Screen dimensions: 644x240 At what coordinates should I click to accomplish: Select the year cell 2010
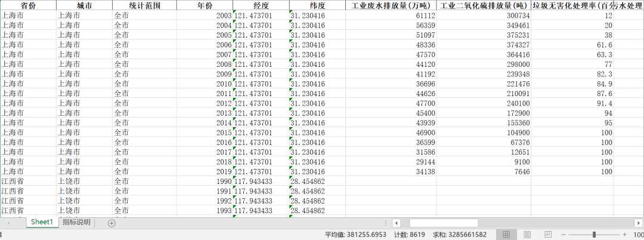205,84
